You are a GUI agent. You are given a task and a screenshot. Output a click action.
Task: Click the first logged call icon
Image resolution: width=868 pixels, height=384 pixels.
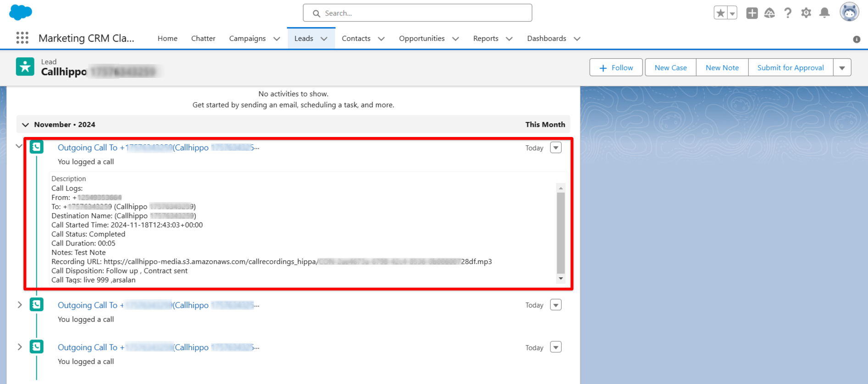pyautogui.click(x=37, y=147)
